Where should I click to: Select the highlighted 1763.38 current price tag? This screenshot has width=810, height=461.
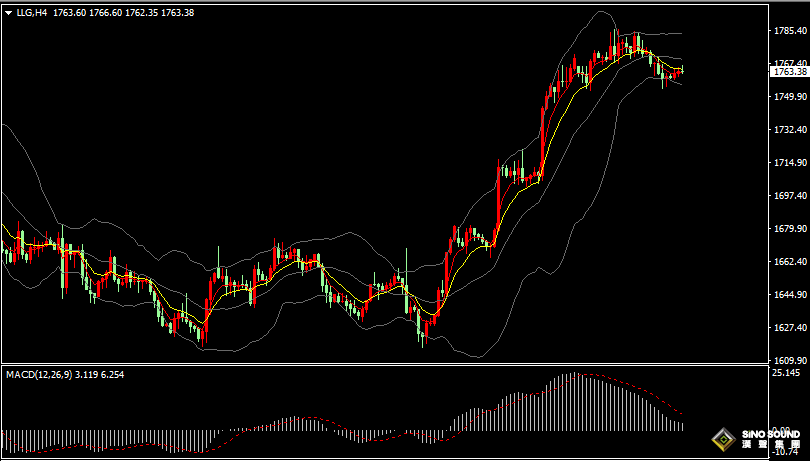(x=790, y=72)
